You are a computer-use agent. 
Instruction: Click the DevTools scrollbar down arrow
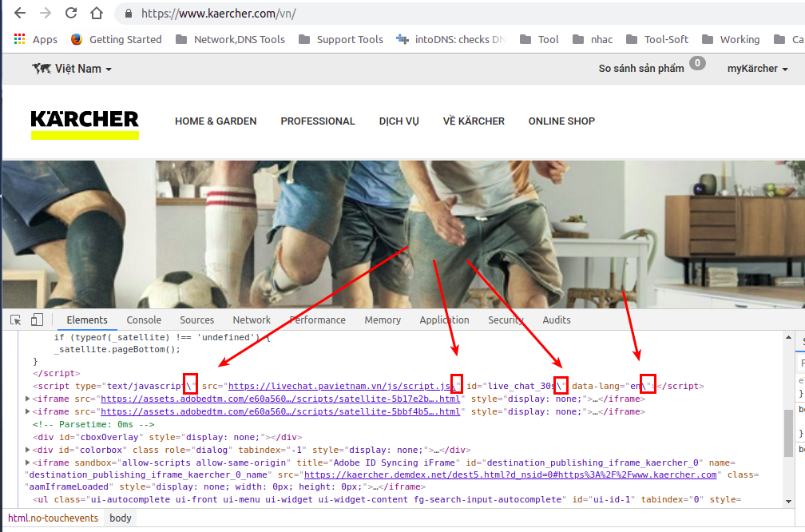point(788,502)
